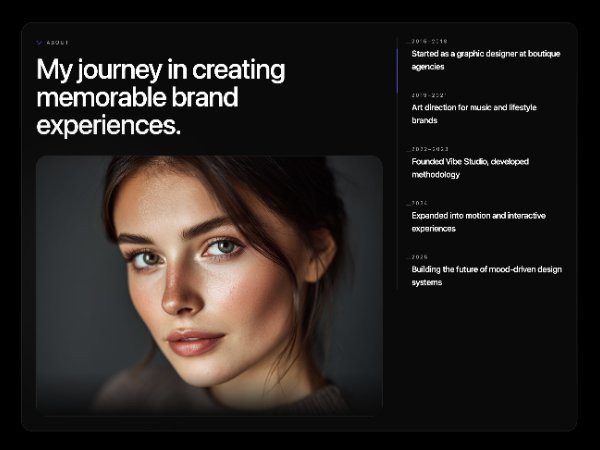Select the 2024 timeline date

(419, 203)
